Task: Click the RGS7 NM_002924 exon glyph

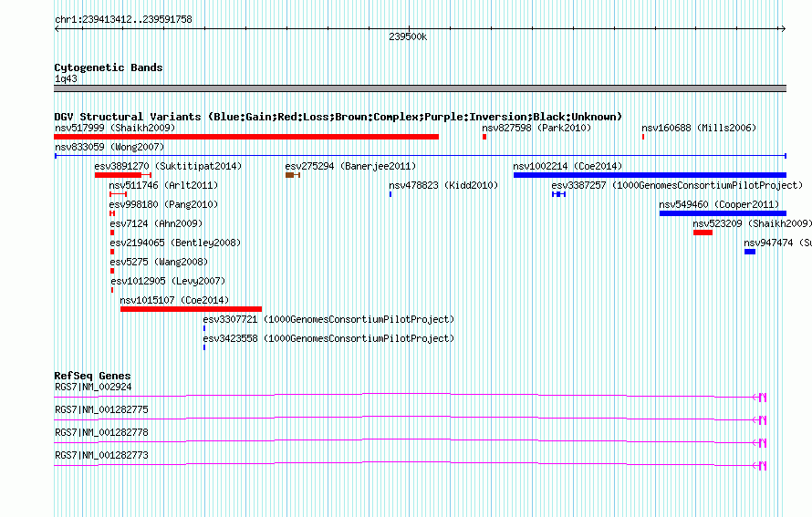Action: click(762, 398)
